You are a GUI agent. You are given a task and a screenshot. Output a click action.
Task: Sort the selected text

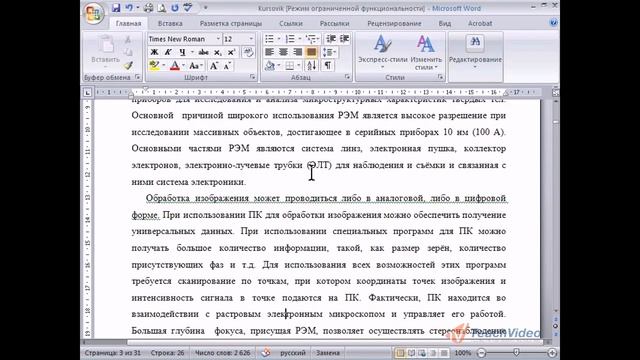point(311,66)
